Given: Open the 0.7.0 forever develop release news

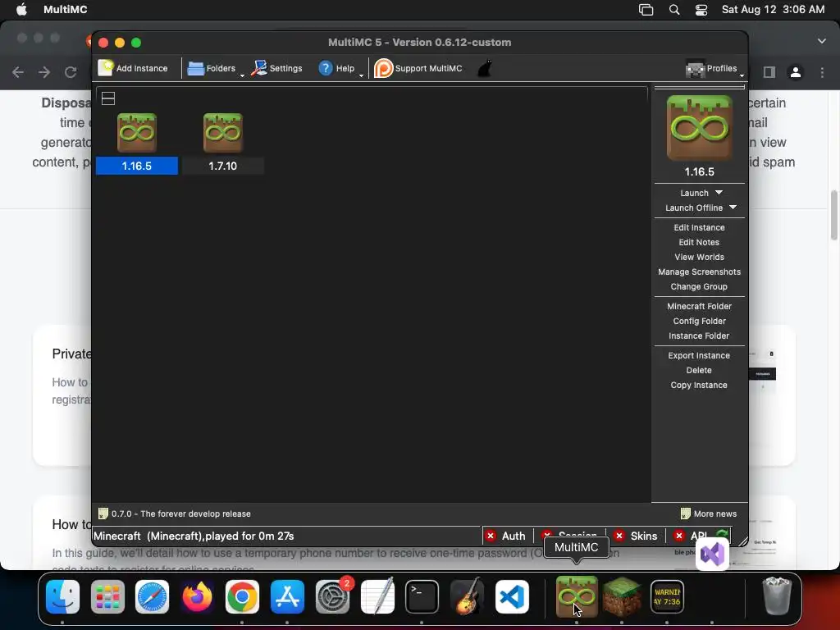Looking at the screenshot, I should click(175, 514).
